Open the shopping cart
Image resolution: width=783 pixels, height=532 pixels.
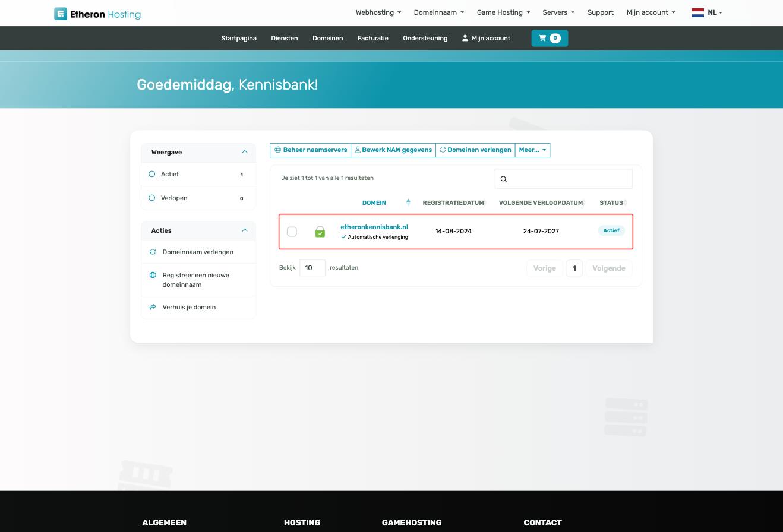pyautogui.click(x=550, y=38)
